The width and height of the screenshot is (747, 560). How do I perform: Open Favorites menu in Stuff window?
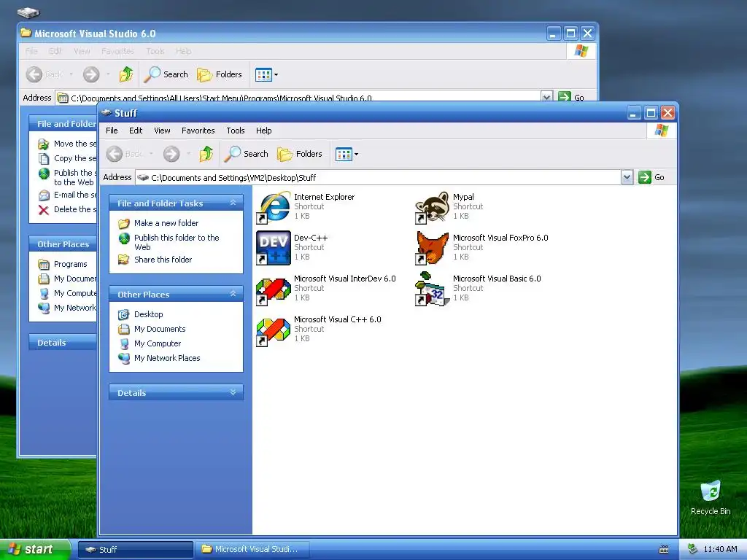(x=198, y=131)
